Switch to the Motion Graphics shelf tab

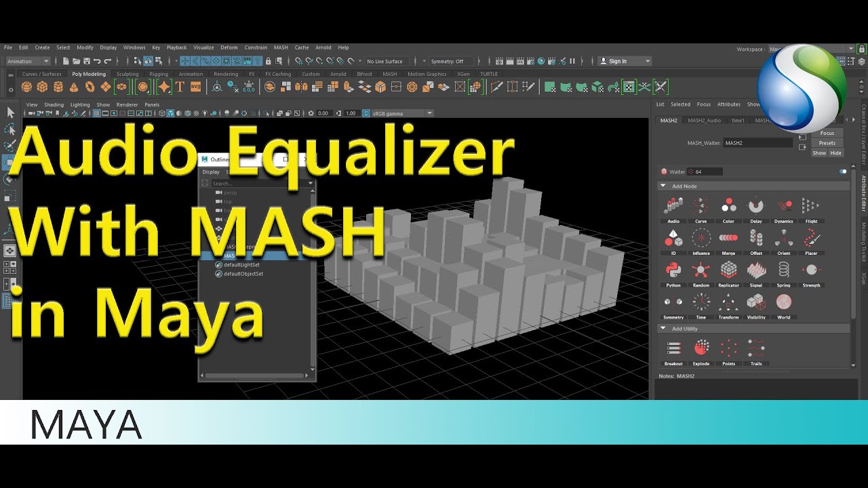click(x=427, y=74)
